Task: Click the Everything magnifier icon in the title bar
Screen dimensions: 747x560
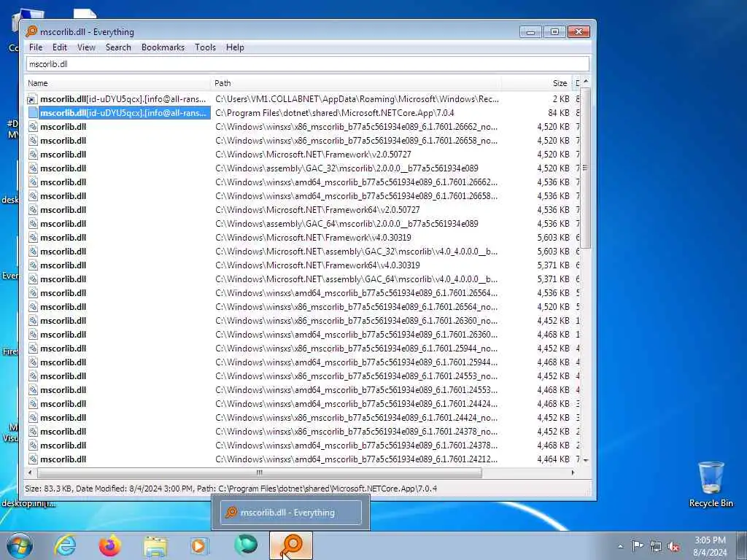Action: pyautogui.click(x=31, y=32)
